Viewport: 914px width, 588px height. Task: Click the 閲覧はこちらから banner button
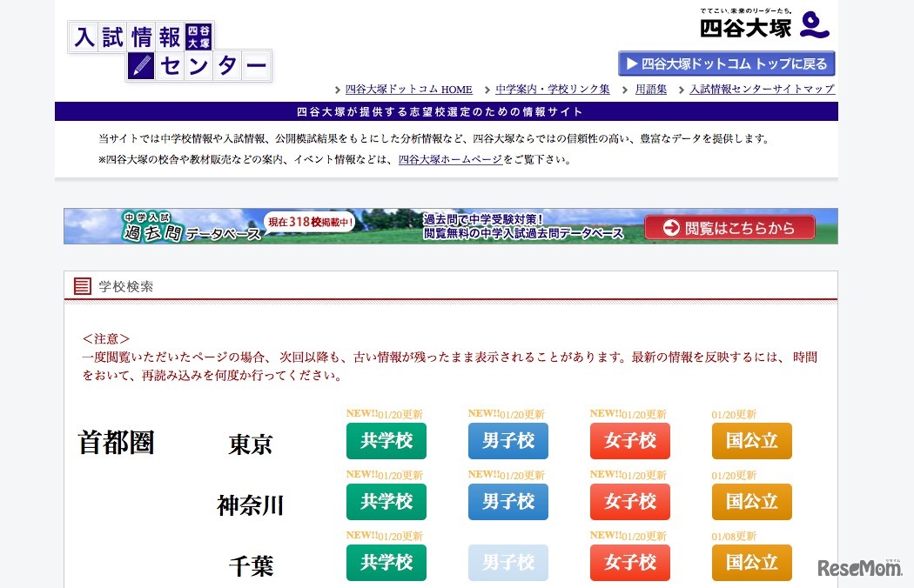[729, 227]
